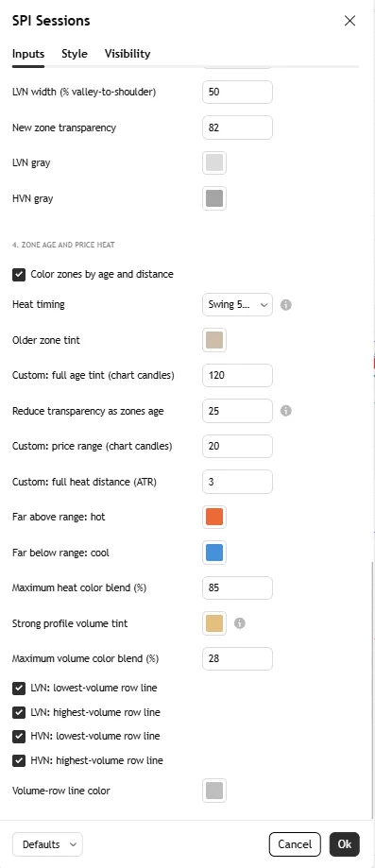The height and width of the screenshot is (868, 375).
Task: Click info icon next to Strong profile volume tint
Action: (x=239, y=623)
